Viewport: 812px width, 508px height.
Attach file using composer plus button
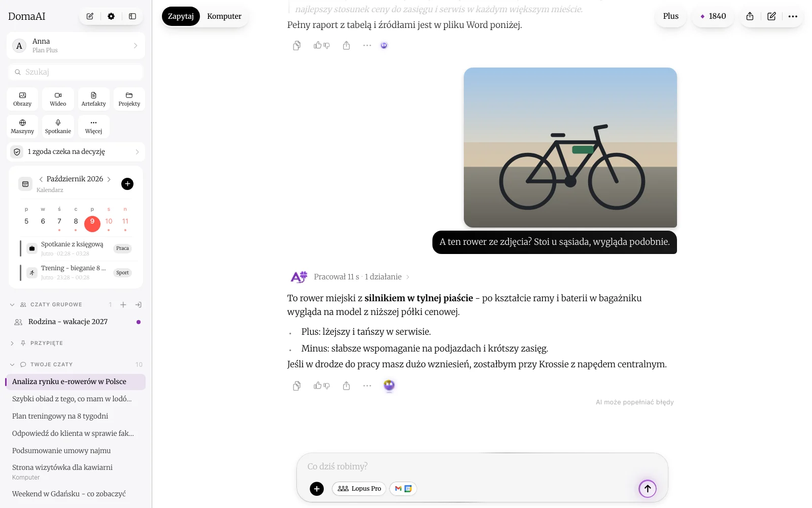click(x=317, y=489)
